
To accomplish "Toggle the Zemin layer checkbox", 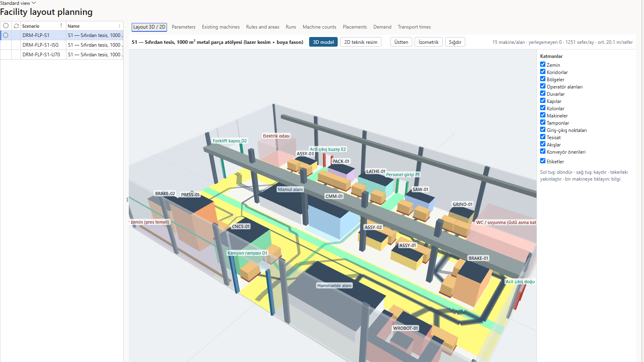I will 543,64.
